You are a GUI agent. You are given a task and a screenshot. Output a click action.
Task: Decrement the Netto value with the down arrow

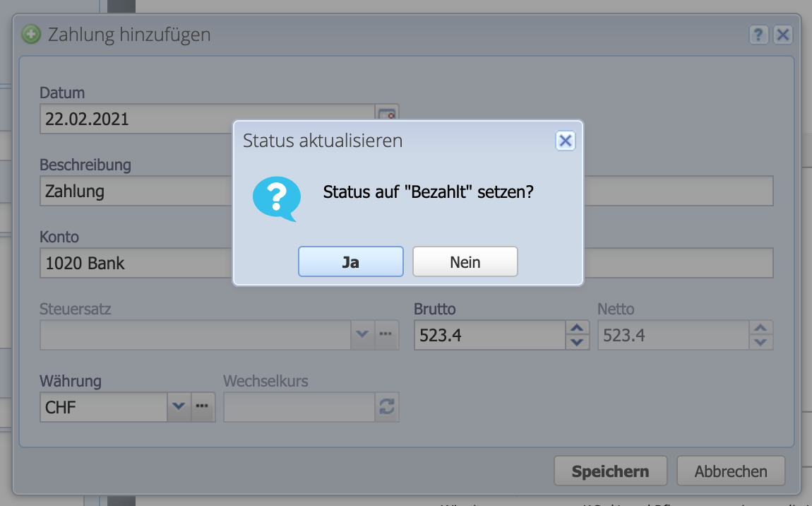(762, 341)
